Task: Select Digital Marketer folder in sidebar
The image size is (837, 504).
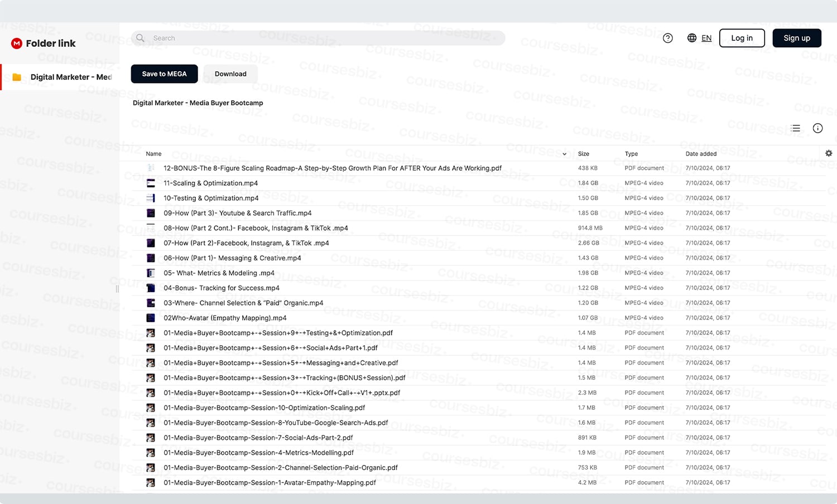Action: [x=60, y=77]
